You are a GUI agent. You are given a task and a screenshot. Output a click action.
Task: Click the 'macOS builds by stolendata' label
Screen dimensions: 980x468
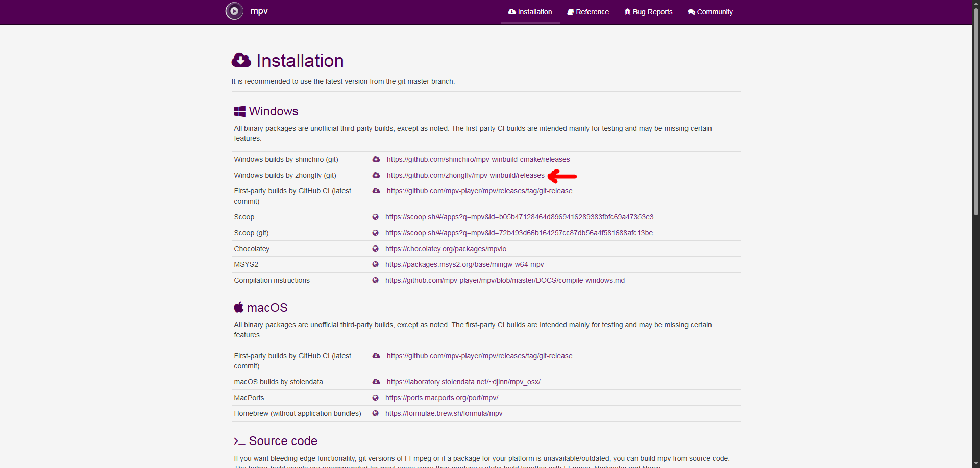pyautogui.click(x=278, y=382)
